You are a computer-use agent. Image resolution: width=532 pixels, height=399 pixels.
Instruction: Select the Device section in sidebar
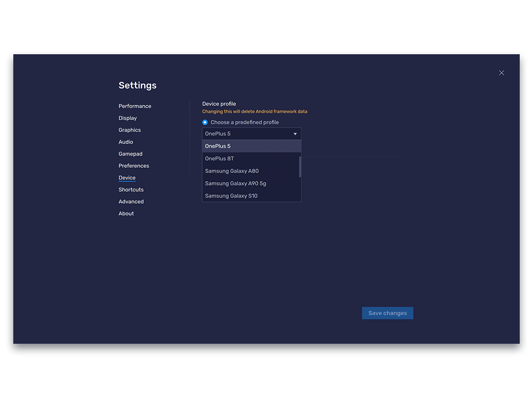(127, 178)
